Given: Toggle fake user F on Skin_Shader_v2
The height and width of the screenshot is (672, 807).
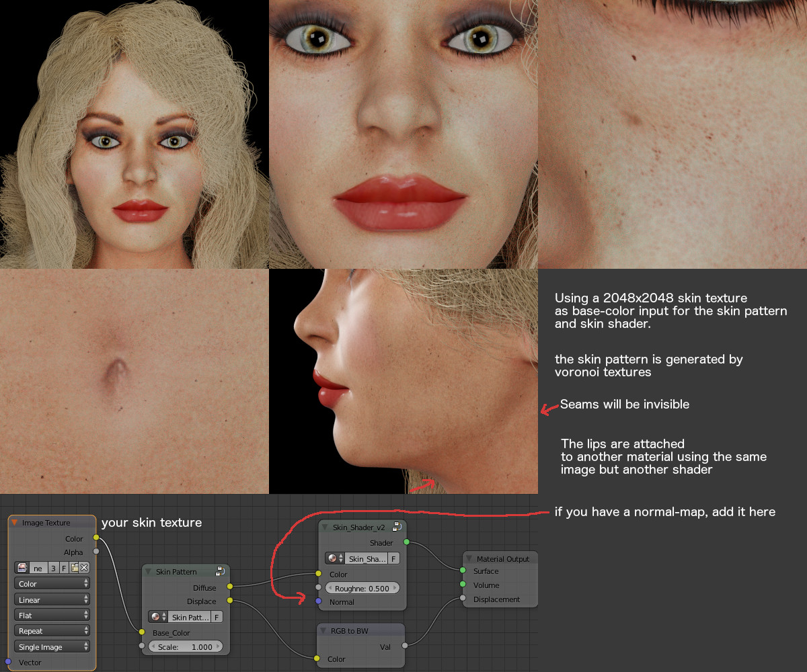Looking at the screenshot, I should click(394, 558).
